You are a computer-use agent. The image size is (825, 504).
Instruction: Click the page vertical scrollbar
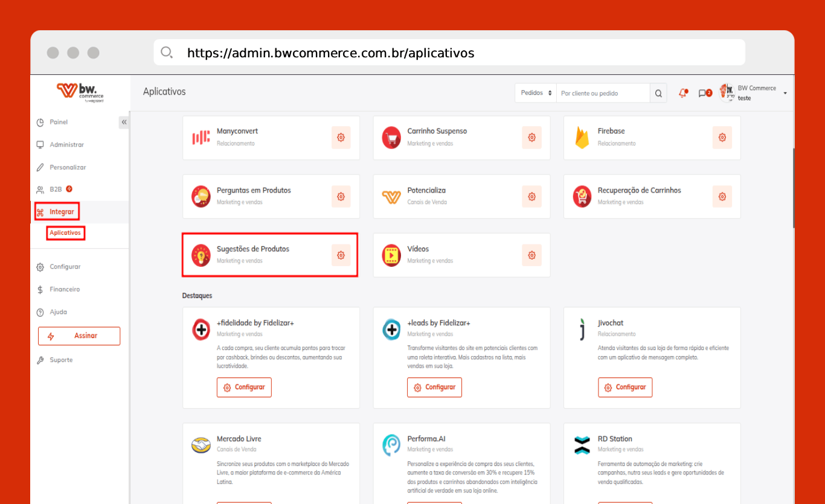pyautogui.click(x=794, y=188)
